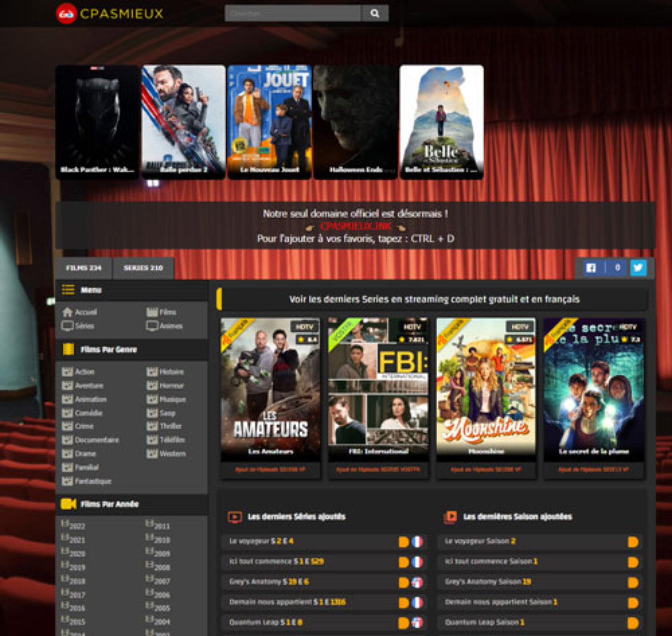Click French flag on Le voyageur row
Viewport: 672px width, 636px height.
[x=417, y=542]
